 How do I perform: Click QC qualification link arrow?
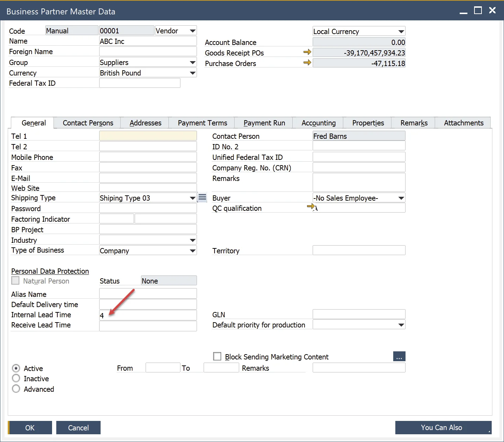pyautogui.click(x=310, y=207)
